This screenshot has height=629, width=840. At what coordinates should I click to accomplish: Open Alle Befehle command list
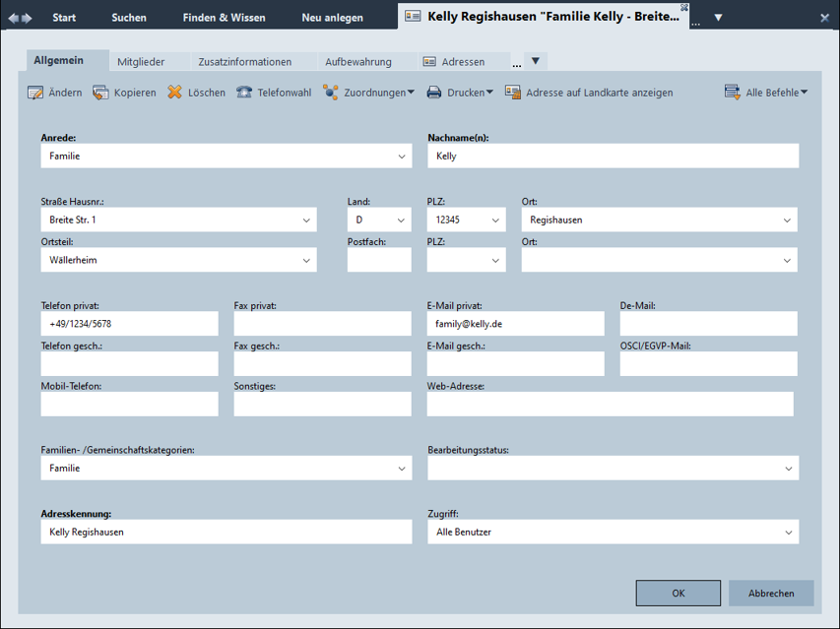tap(766, 93)
